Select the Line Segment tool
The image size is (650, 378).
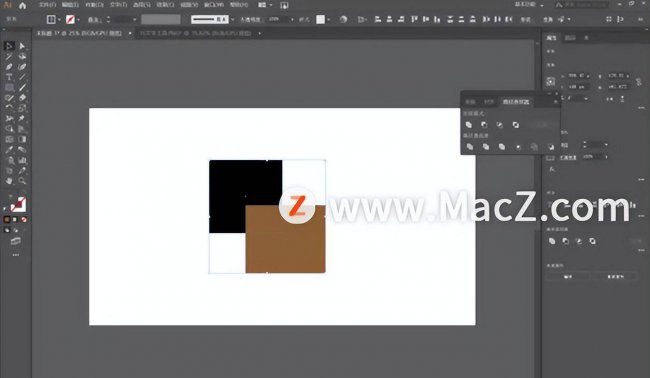22,77
